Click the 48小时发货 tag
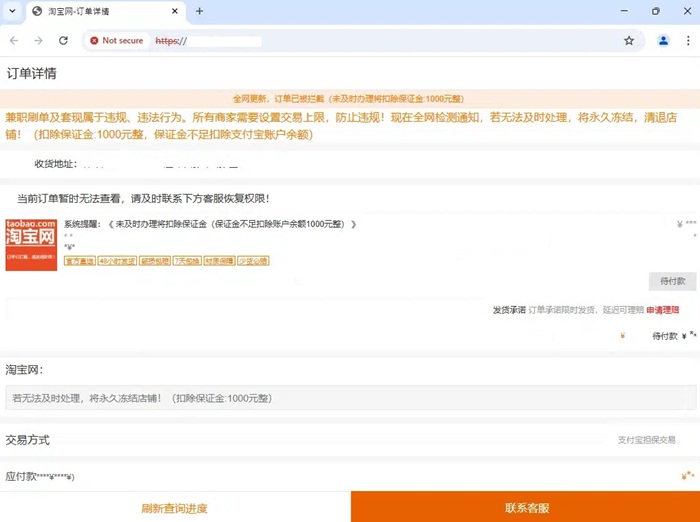 (117, 261)
